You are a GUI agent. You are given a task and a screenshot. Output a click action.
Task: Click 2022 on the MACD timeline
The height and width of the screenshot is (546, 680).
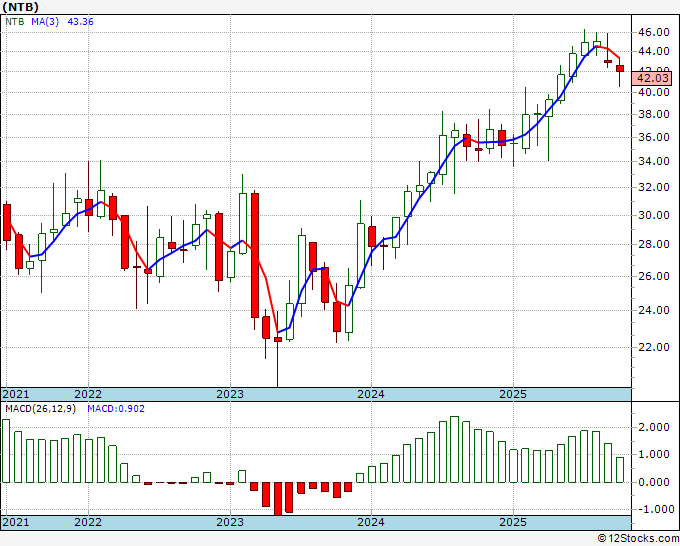[x=88, y=522]
